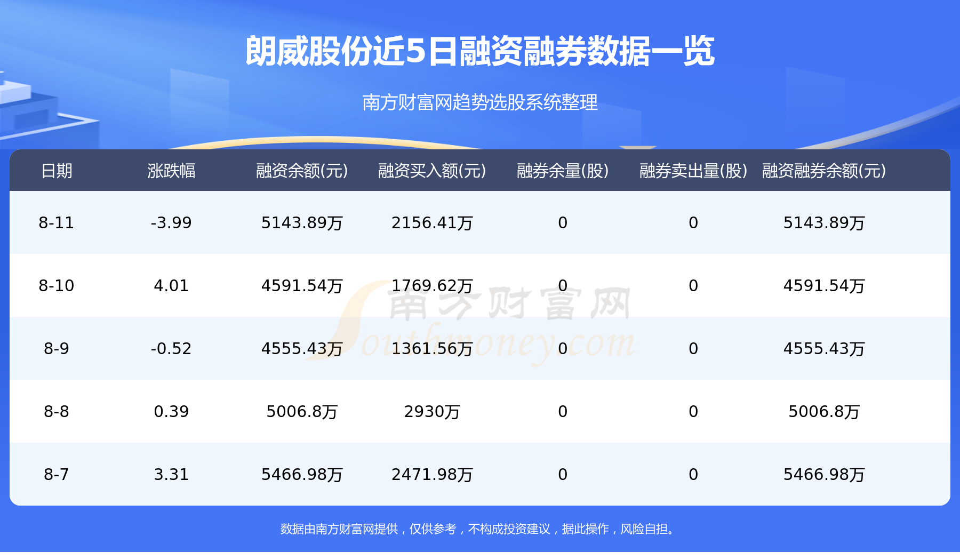
Task: Click 4591.54万 in the 融资余额 column
Action: (x=302, y=285)
